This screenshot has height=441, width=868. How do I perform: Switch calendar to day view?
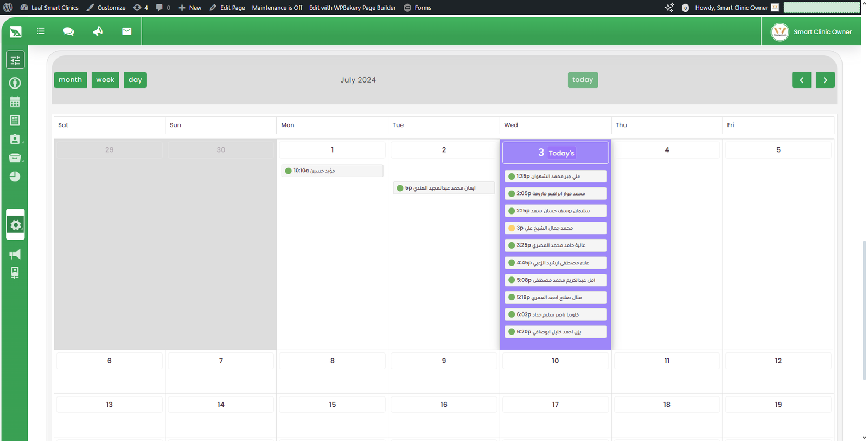[135, 80]
